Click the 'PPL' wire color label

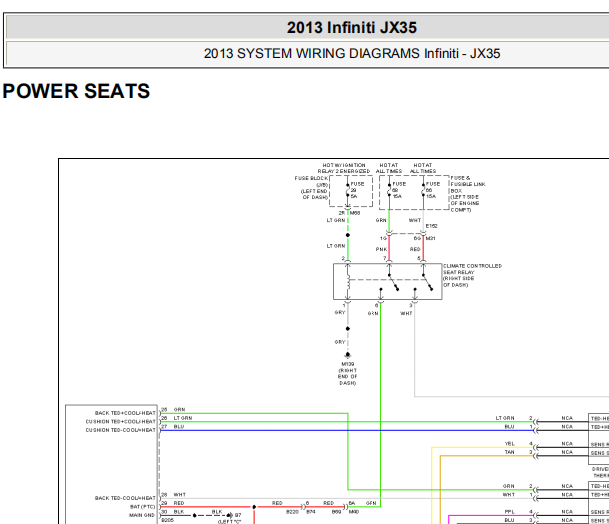510,512
